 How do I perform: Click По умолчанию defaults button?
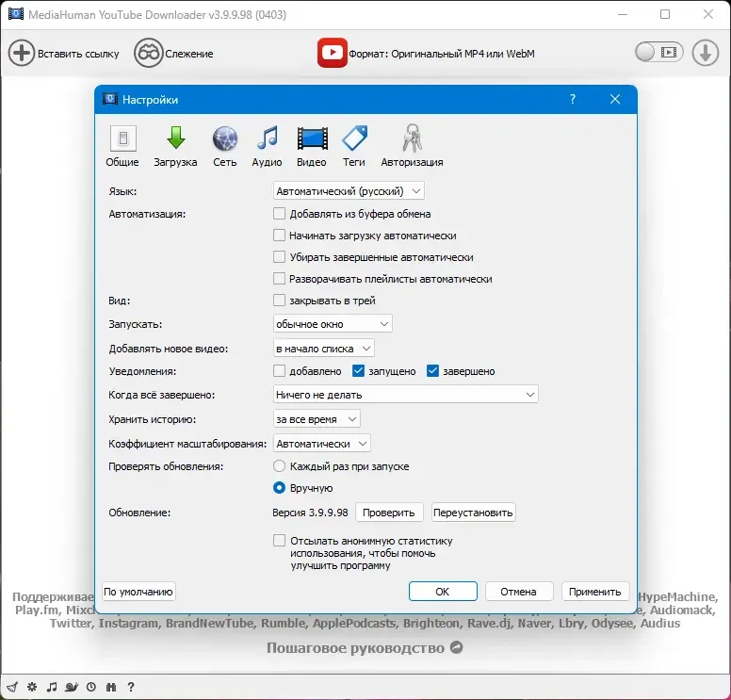pos(138,592)
